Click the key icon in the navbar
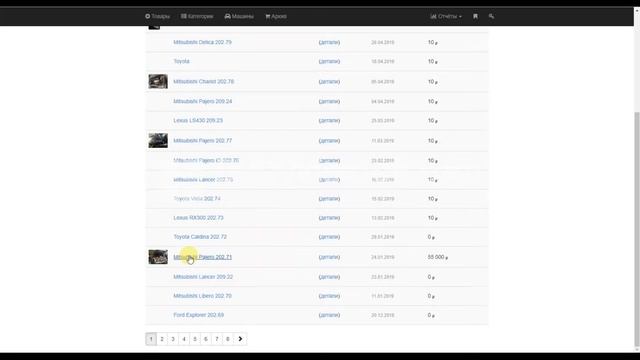This screenshot has height=360, width=640. coord(491,16)
